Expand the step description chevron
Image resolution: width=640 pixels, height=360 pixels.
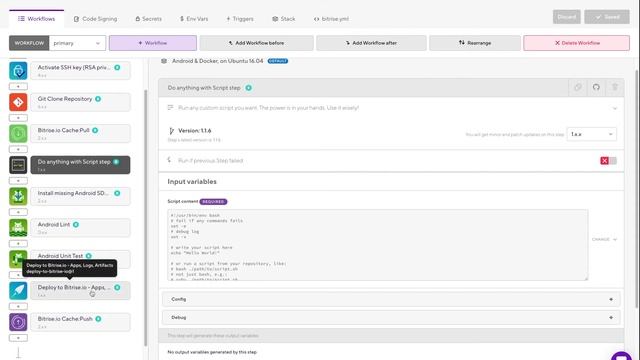(615, 108)
